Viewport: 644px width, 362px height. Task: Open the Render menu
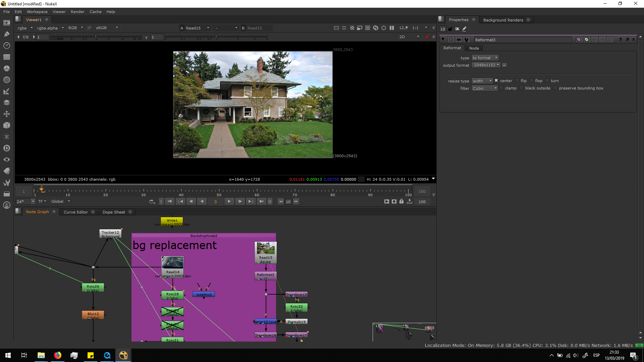click(77, 12)
